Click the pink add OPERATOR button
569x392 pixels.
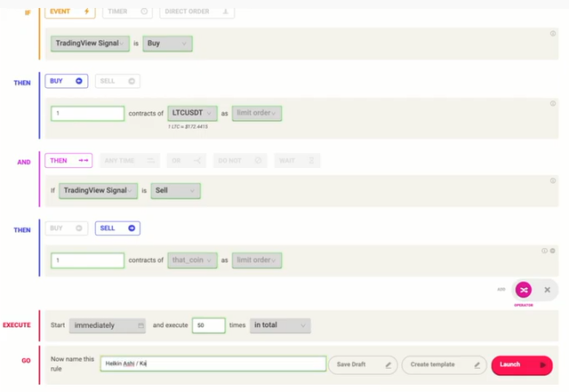coord(524,290)
